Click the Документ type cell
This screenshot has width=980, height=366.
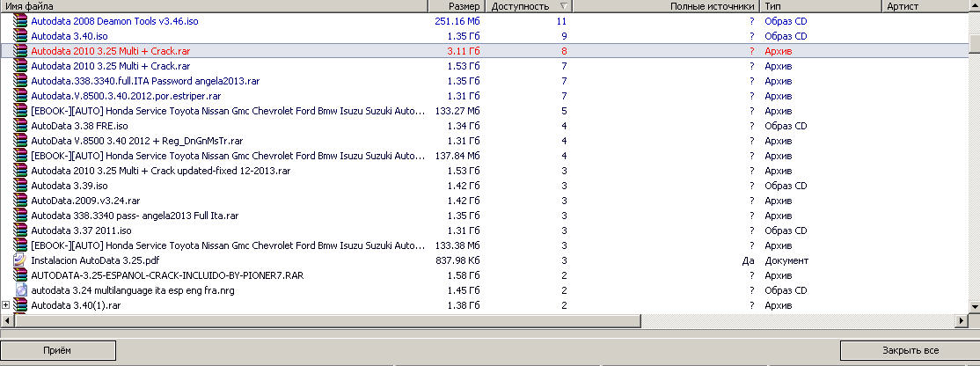click(786, 261)
